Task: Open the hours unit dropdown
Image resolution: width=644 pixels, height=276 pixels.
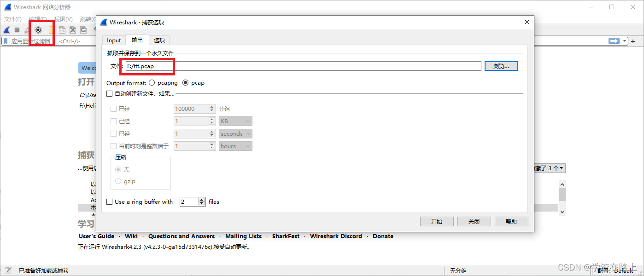Action: click(235, 146)
